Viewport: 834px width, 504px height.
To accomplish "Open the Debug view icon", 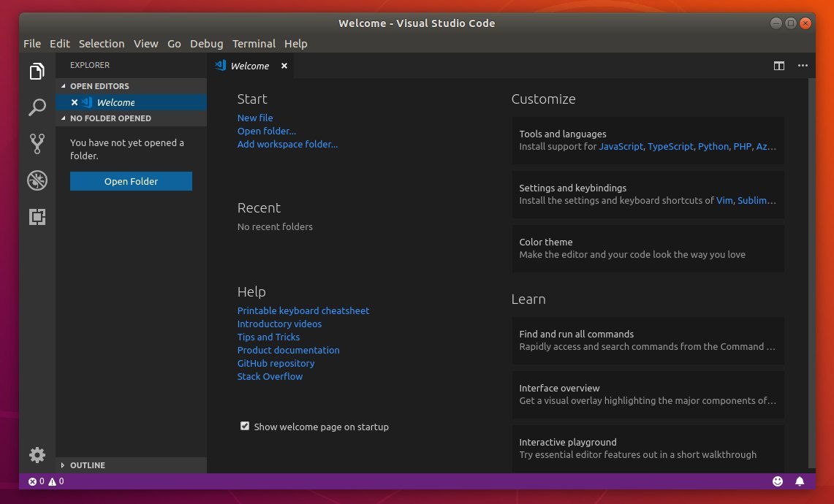I will tap(37, 180).
